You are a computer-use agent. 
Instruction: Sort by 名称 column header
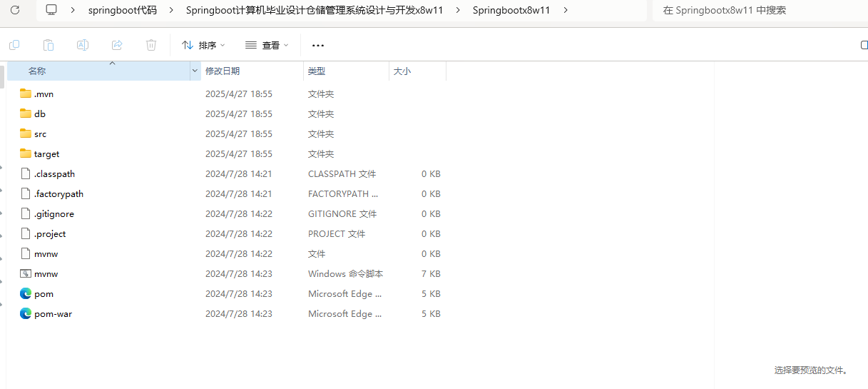pos(98,71)
